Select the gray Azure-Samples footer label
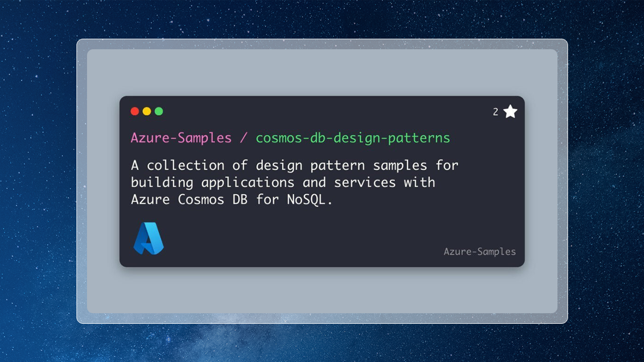This screenshot has height=362, width=644. pyautogui.click(x=479, y=251)
